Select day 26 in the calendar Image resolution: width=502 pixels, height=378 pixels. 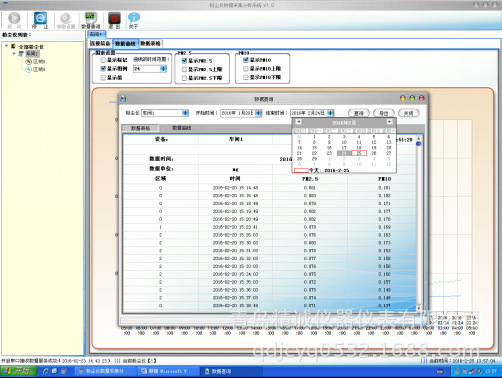click(374, 153)
